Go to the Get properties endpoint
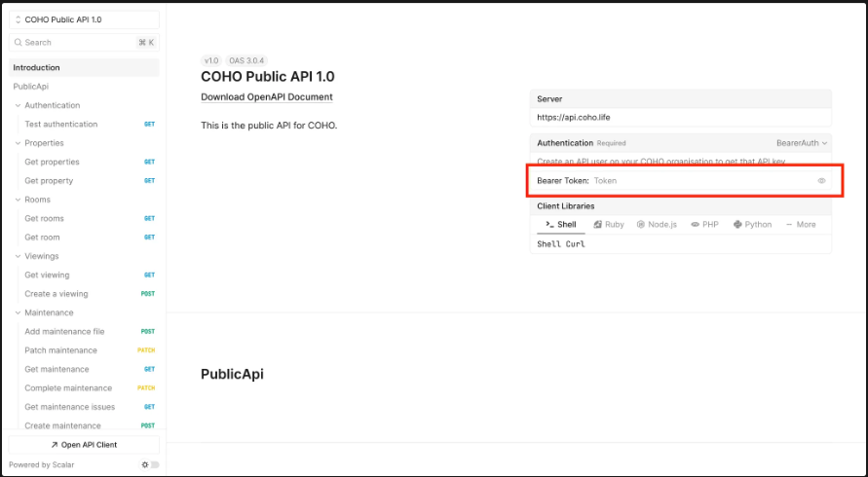This screenshot has height=477, width=868. point(53,162)
